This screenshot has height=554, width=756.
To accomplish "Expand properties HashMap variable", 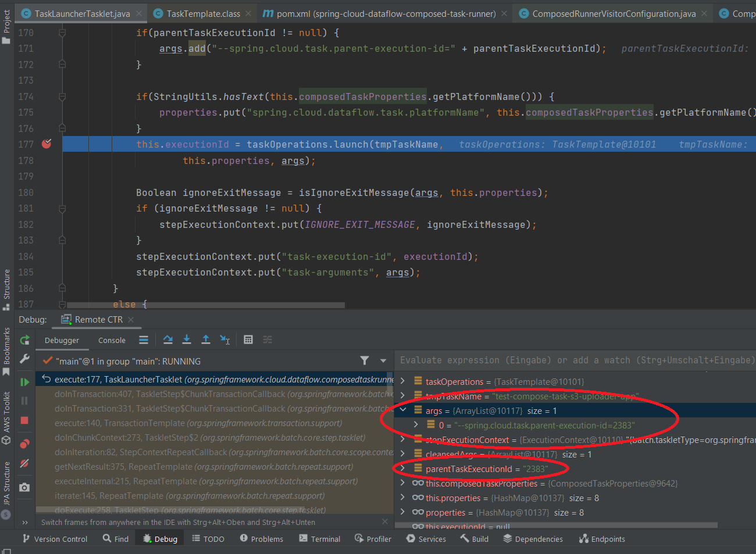I will (x=402, y=512).
